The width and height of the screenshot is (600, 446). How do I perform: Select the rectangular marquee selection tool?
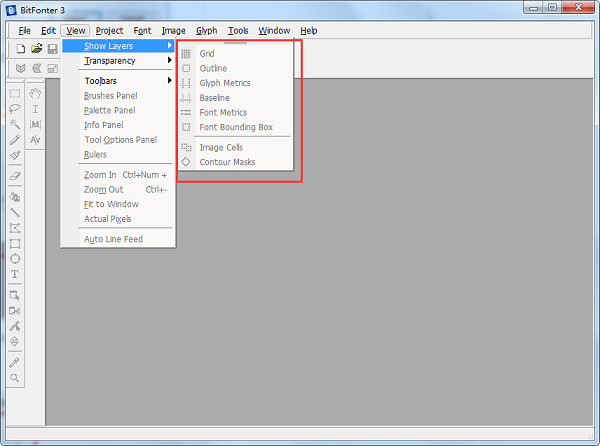pyautogui.click(x=15, y=93)
